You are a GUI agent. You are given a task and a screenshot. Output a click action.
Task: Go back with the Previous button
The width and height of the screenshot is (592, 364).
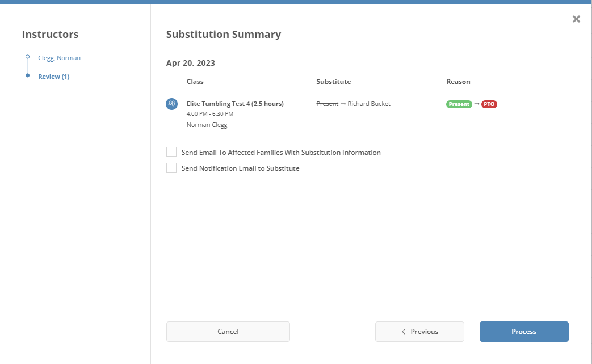click(419, 332)
